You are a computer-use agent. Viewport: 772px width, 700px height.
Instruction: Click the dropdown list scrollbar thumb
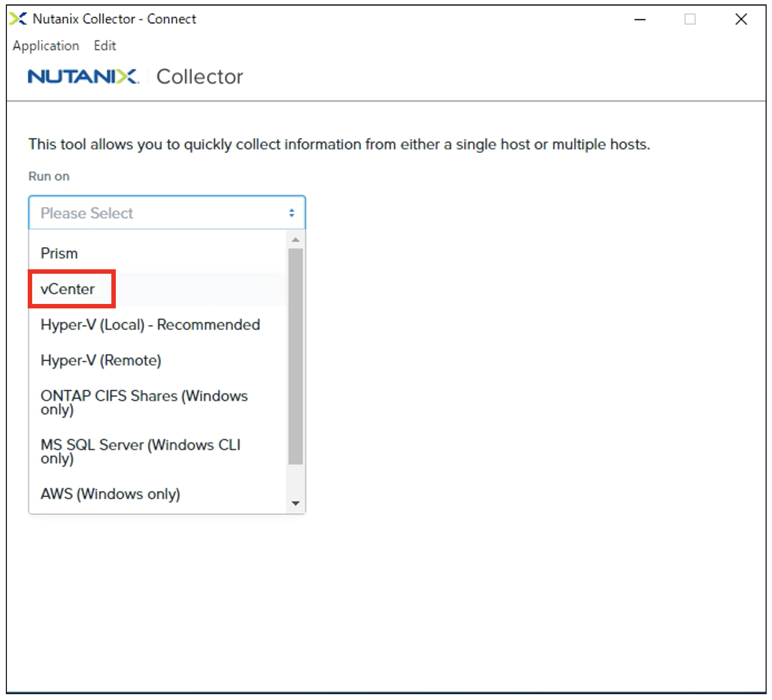pos(295,356)
